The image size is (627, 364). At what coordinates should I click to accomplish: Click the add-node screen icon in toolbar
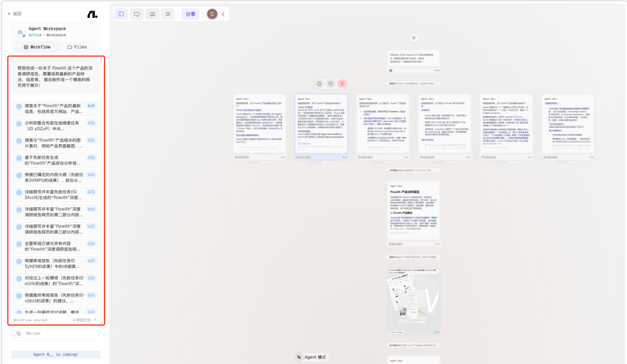152,14
